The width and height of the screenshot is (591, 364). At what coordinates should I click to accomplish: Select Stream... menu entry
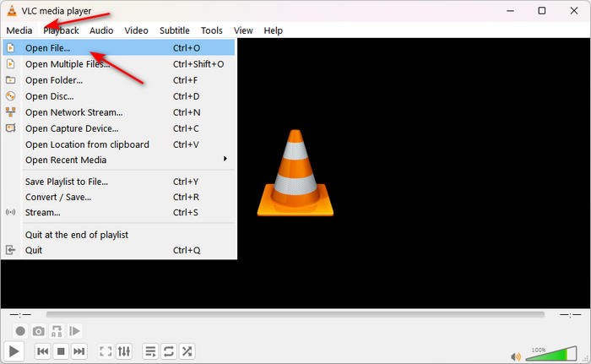[x=119, y=212]
